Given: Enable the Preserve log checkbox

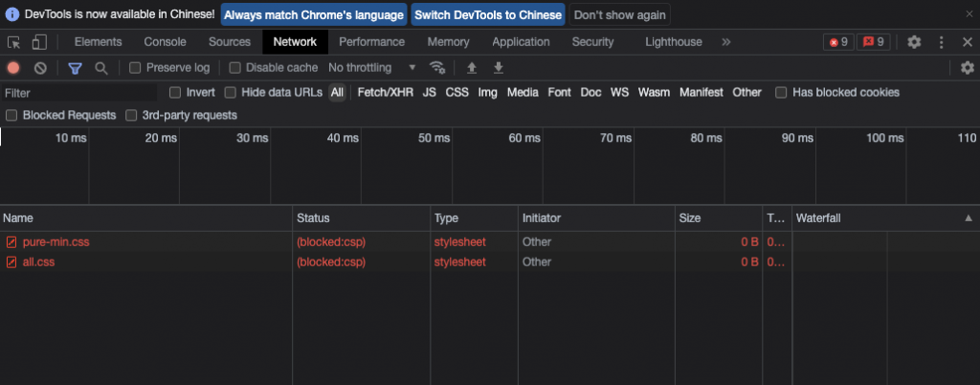Looking at the screenshot, I should [135, 68].
